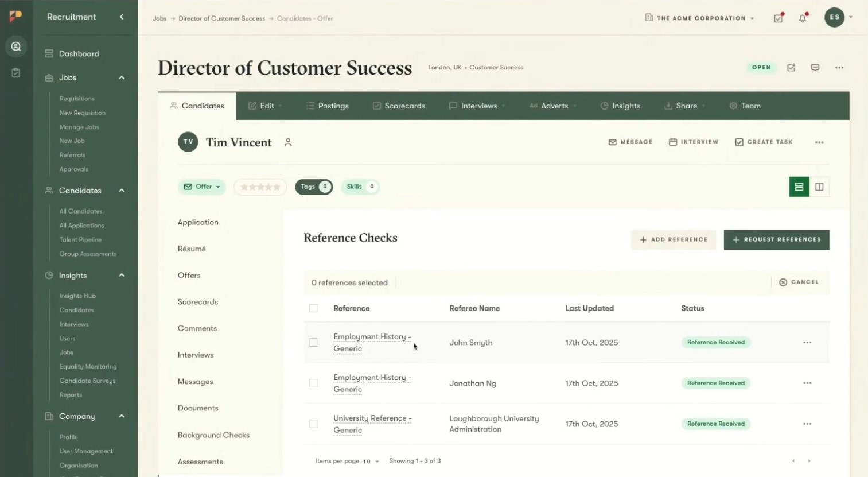Open the Adverts tab
The height and width of the screenshot is (477, 868).
553,106
